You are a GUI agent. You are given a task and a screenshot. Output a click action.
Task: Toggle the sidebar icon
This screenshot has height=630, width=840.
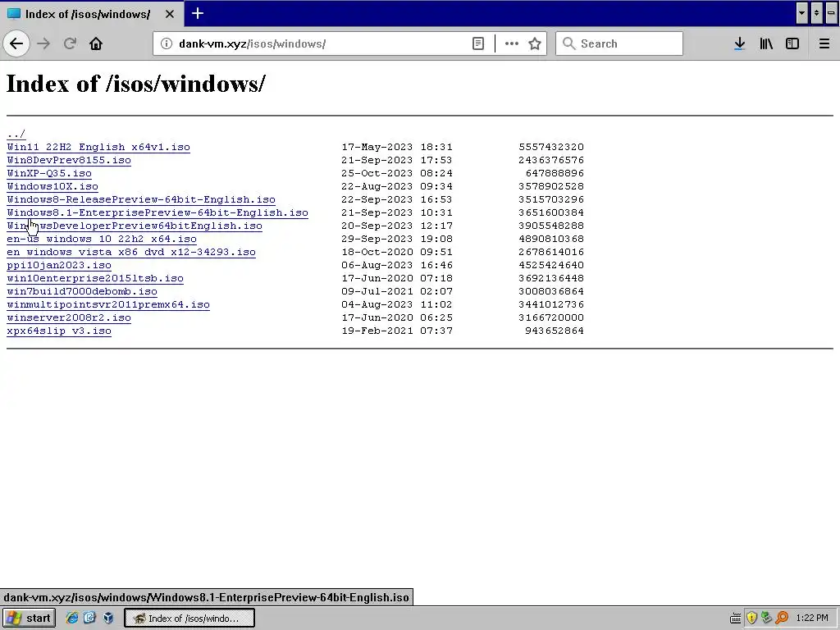click(x=792, y=43)
